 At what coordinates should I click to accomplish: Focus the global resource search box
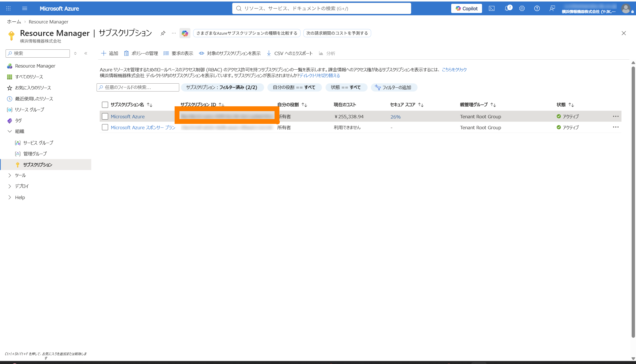[321, 8]
